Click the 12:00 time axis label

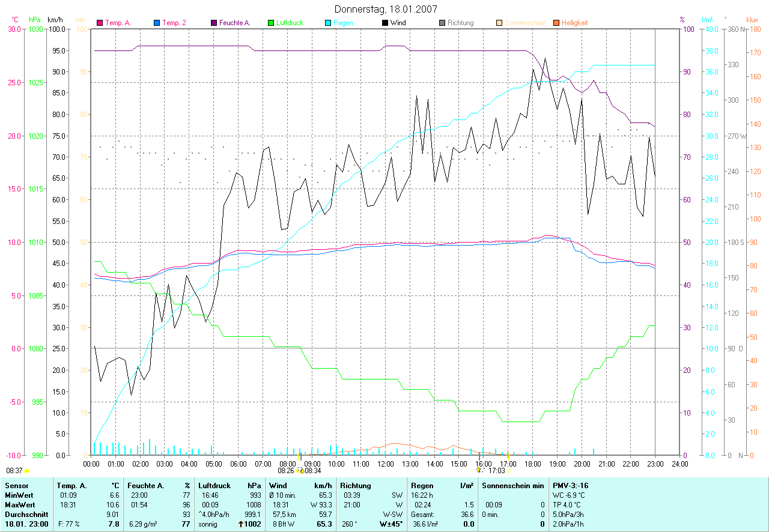pyautogui.click(x=385, y=464)
